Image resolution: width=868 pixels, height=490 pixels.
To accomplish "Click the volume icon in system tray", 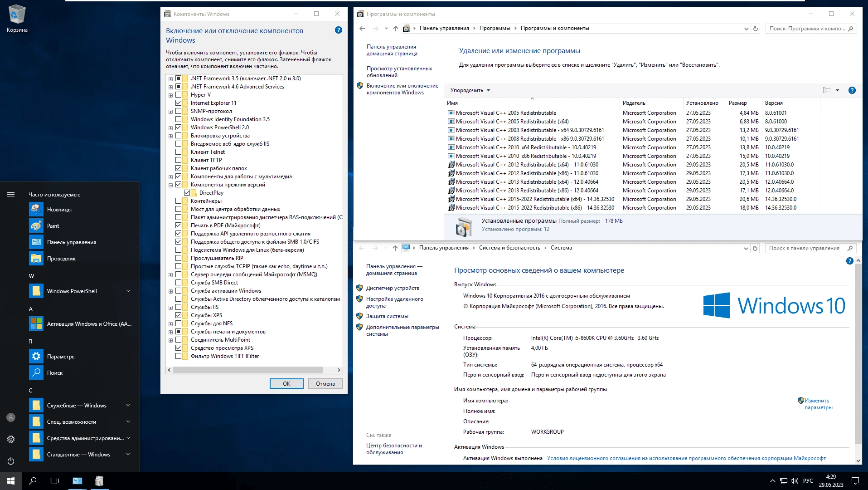I will click(x=794, y=481).
